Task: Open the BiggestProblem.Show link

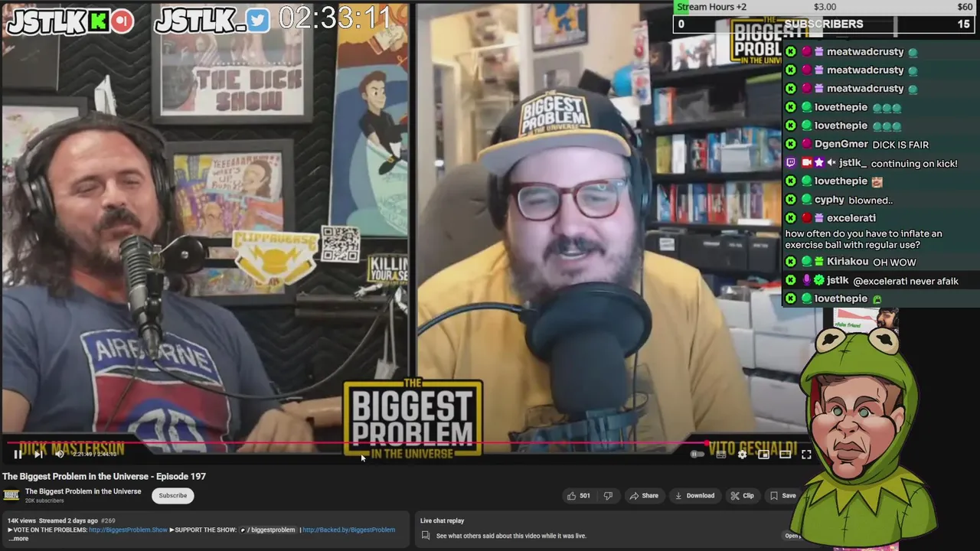Action: pos(128,530)
